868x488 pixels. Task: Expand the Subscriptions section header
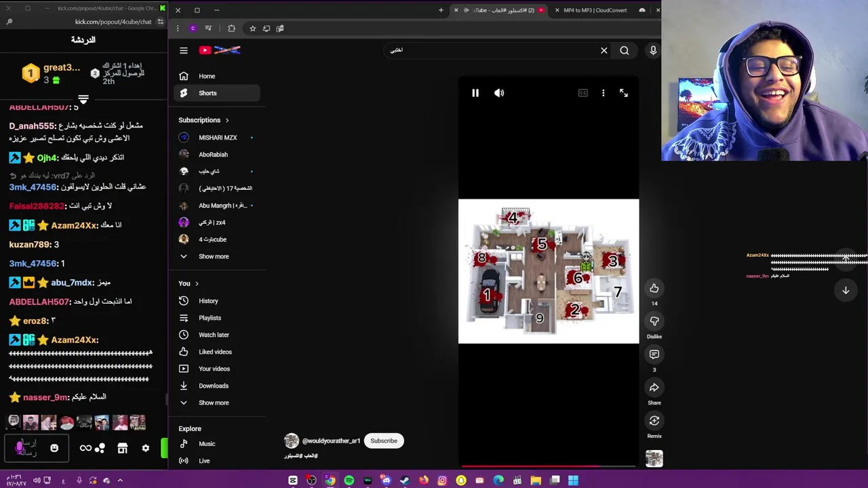(x=203, y=120)
